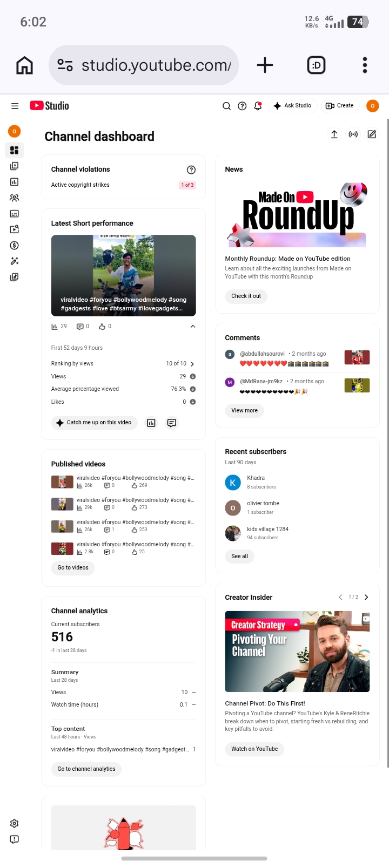This screenshot has width=389, height=868.
Task: Open published video with 253 likes
Action: point(123,526)
